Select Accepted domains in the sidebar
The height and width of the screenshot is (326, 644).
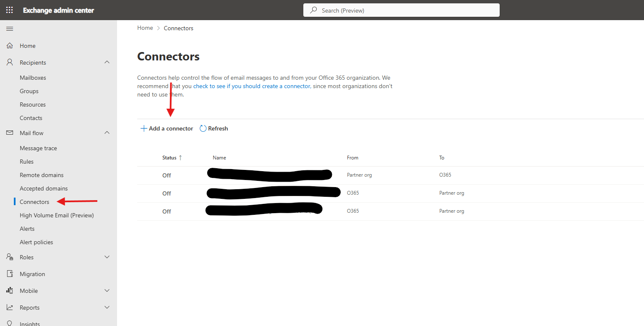(44, 188)
